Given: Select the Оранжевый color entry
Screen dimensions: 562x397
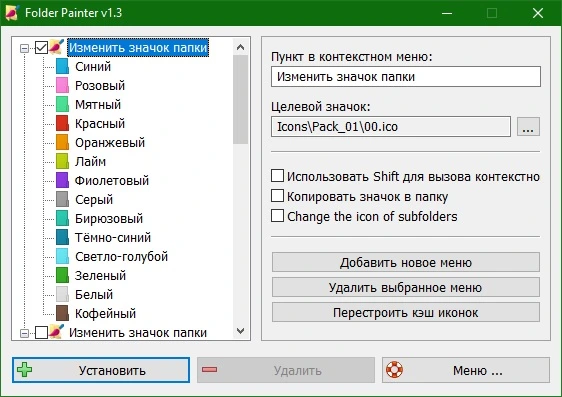Looking at the screenshot, I should (x=110, y=143).
